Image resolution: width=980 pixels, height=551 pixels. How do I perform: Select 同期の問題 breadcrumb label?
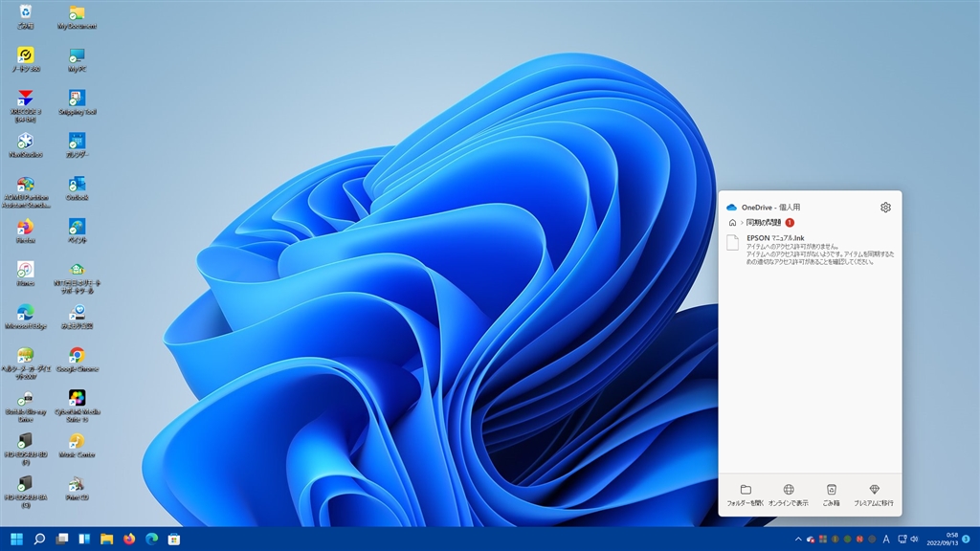[x=764, y=223]
